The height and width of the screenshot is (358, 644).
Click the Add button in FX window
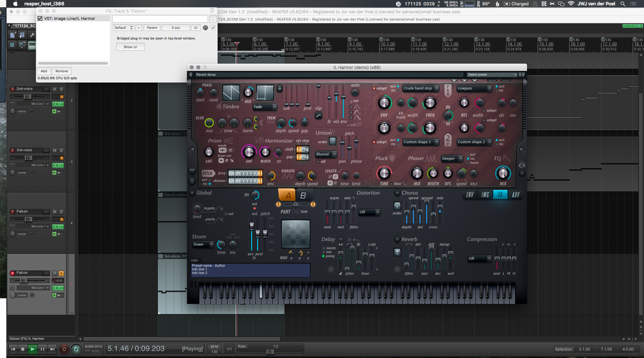(44, 71)
